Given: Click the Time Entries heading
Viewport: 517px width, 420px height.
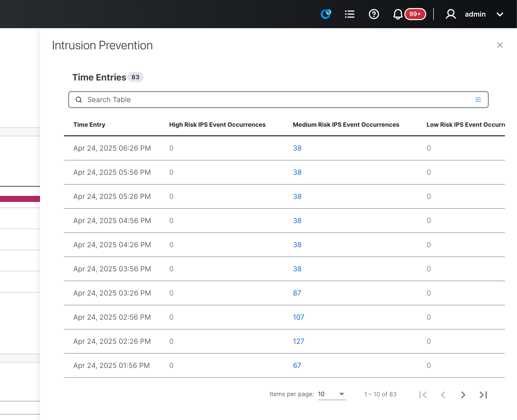Looking at the screenshot, I should pos(99,77).
